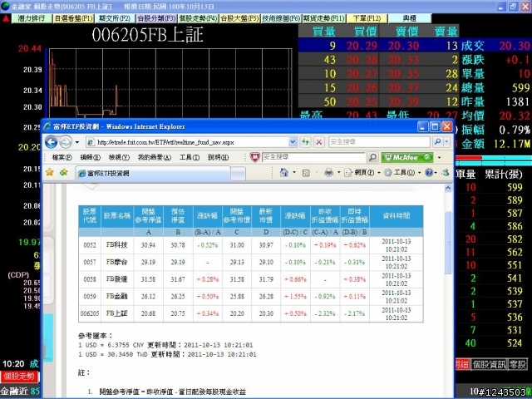Screen dimensions: 532x399
Task: Open the 網頁(P) Page menu in command bar
Action: point(362,173)
